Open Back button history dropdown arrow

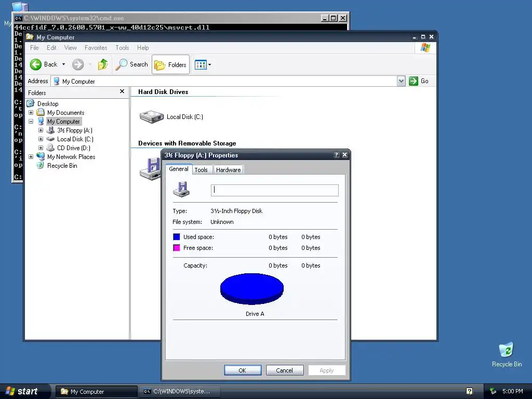pos(63,64)
